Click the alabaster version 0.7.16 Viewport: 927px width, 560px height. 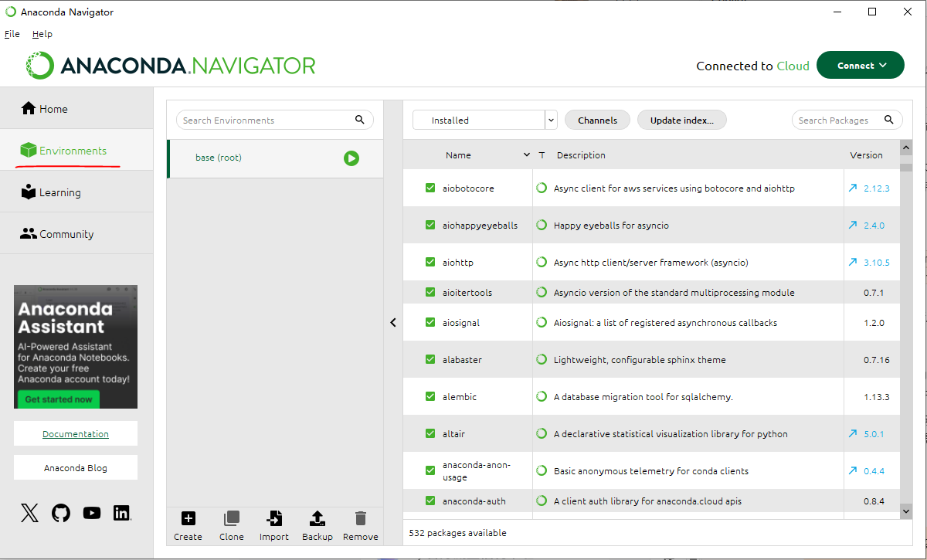click(876, 359)
